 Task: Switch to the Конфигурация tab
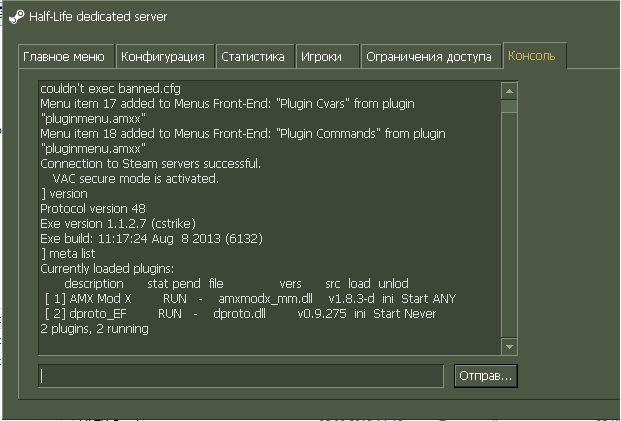coord(165,57)
